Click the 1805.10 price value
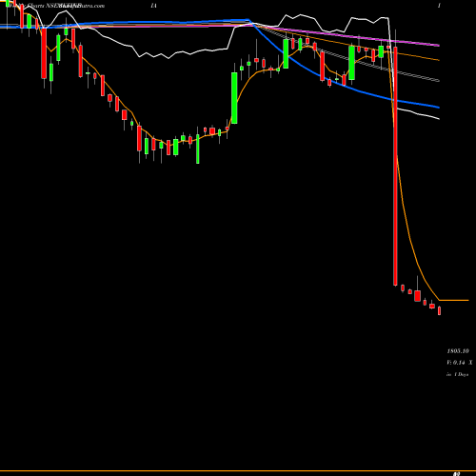 tap(458, 351)
